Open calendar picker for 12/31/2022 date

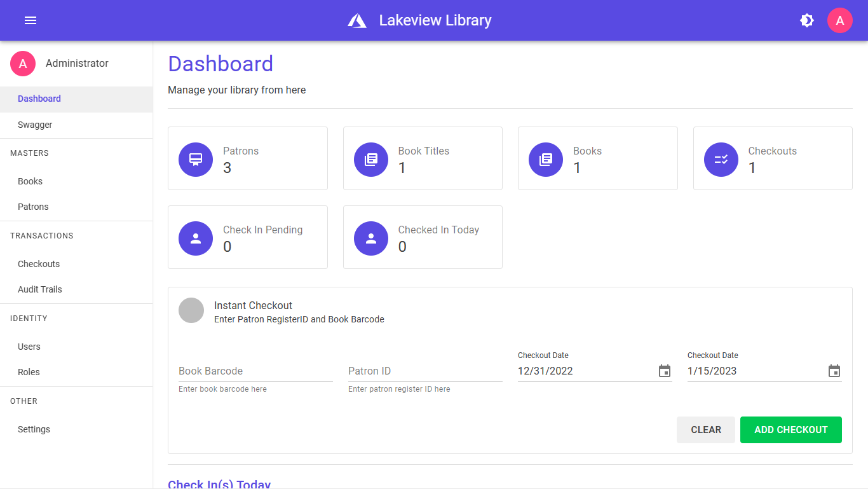pos(665,371)
